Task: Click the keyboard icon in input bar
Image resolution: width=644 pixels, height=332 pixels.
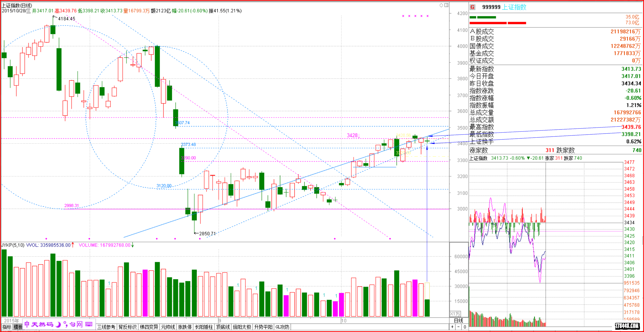Action: (x=89, y=324)
